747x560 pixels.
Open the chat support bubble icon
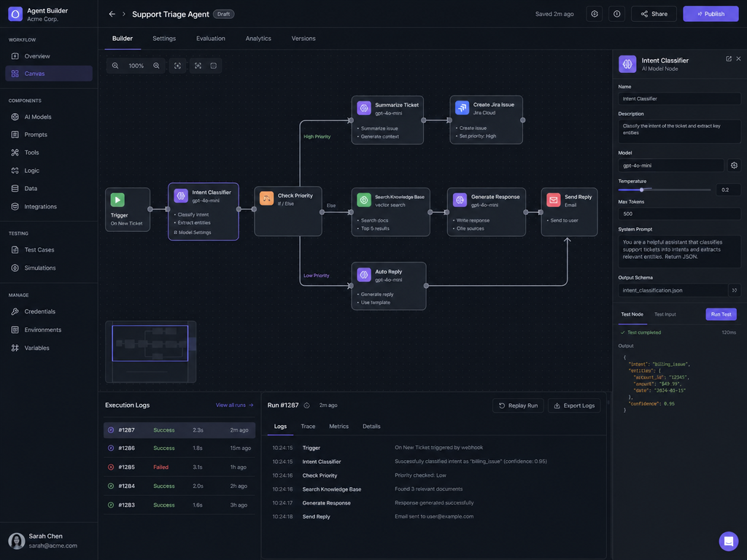click(x=729, y=541)
